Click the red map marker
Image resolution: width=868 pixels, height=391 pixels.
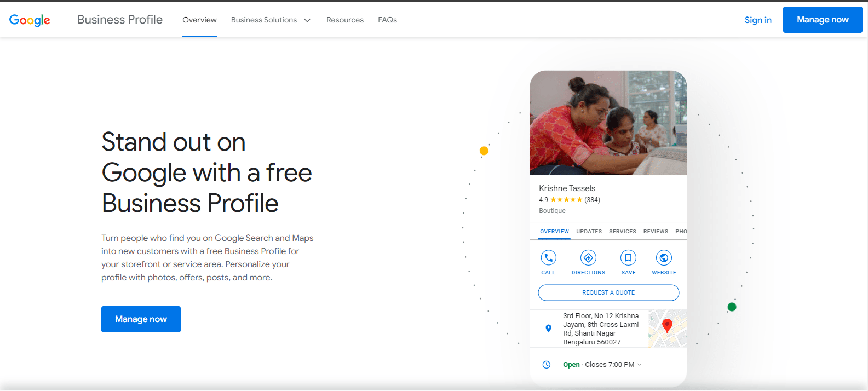click(x=667, y=325)
